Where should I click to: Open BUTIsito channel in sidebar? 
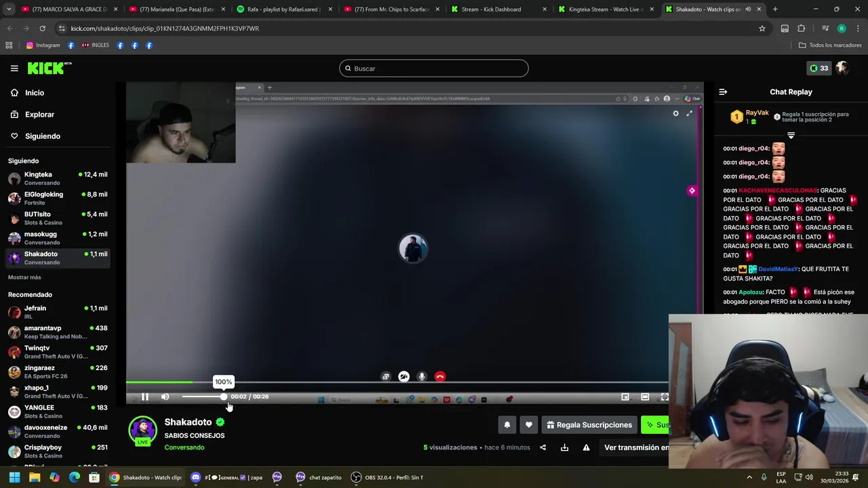click(57, 218)
